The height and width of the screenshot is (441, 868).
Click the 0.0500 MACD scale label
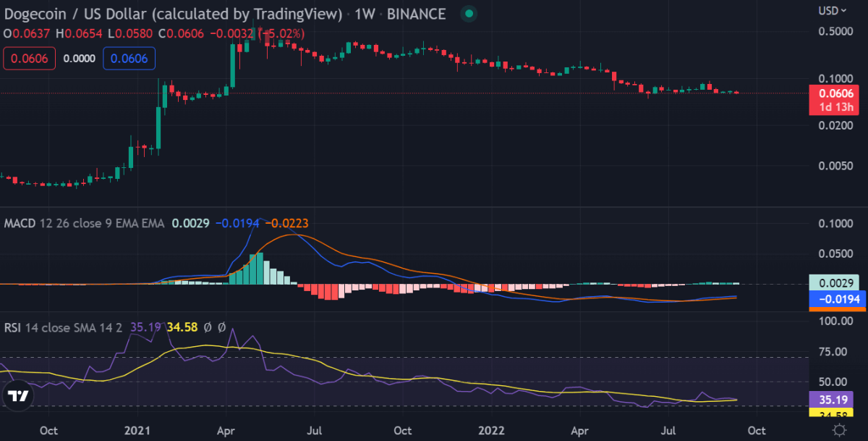[835, 254]
